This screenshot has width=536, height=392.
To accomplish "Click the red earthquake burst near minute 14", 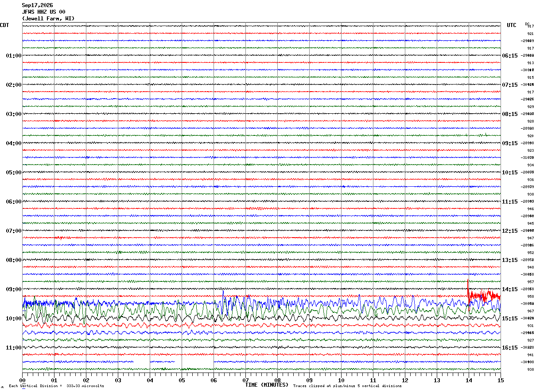I will click(x=483, y=295).
